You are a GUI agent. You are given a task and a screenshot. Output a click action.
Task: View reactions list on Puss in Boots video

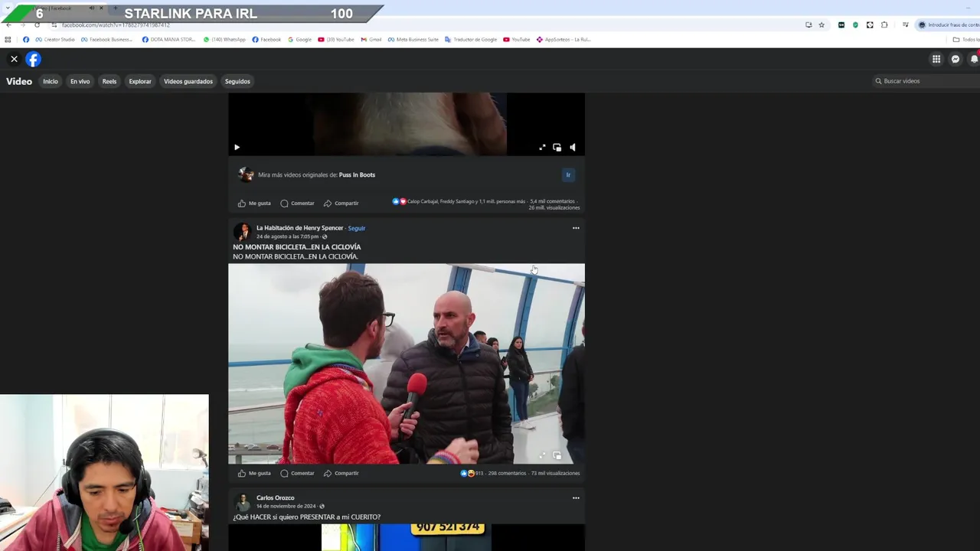459,201
